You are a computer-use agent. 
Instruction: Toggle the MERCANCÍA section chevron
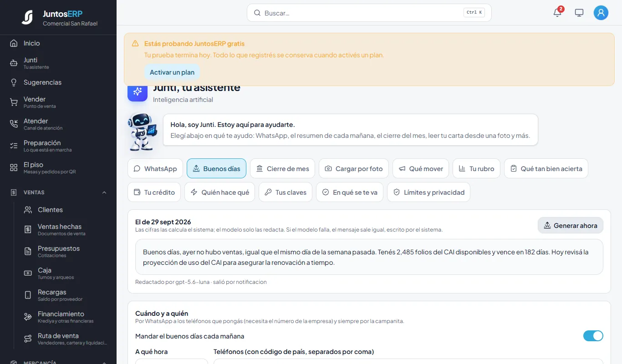point(104,363)
